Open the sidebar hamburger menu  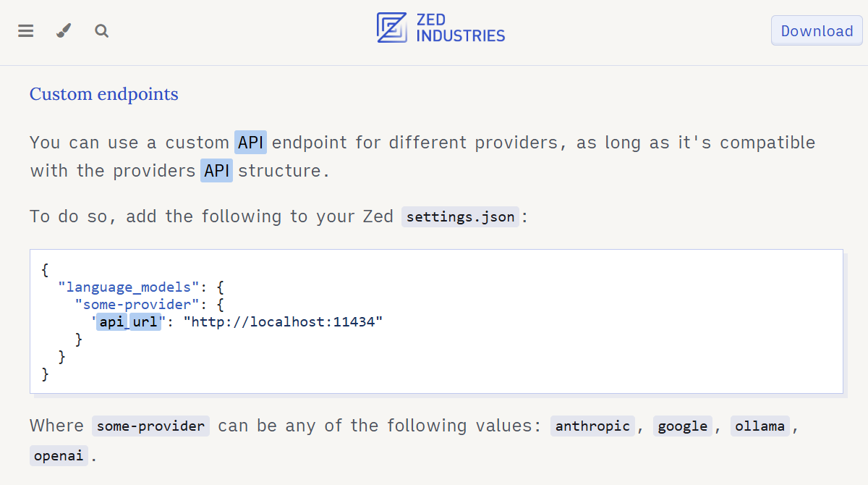(x=26, y=31)
